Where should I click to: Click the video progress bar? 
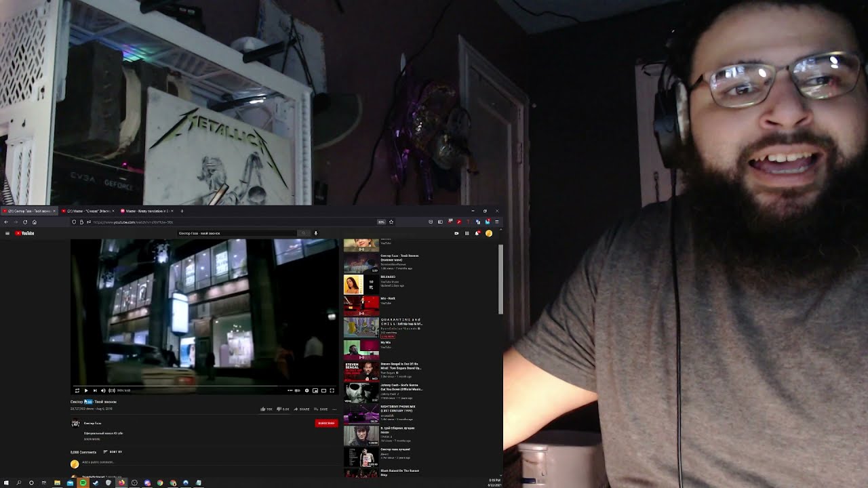tap(203, 385)
